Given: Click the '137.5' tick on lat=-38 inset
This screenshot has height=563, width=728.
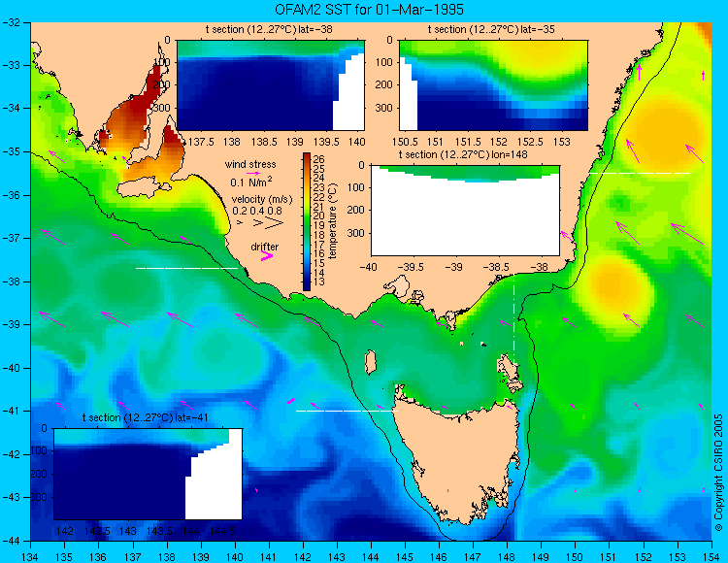Looking at the screenshot, I should coord(201,142).
